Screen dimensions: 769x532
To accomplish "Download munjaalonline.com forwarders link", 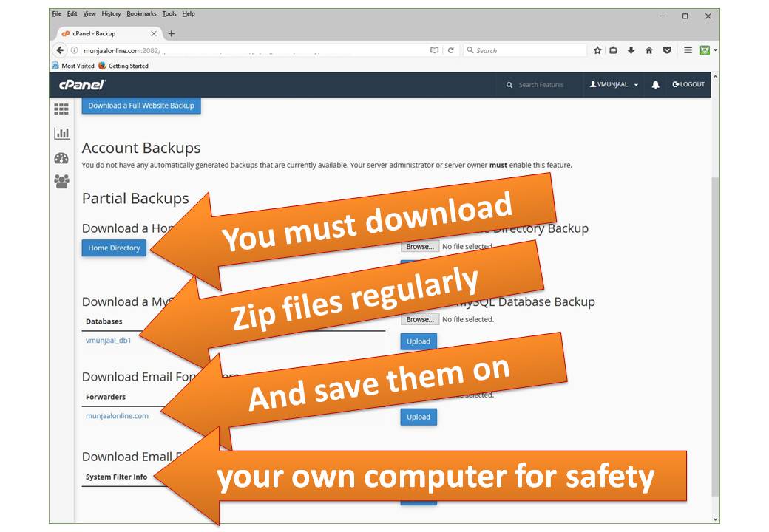I will 117,415.
